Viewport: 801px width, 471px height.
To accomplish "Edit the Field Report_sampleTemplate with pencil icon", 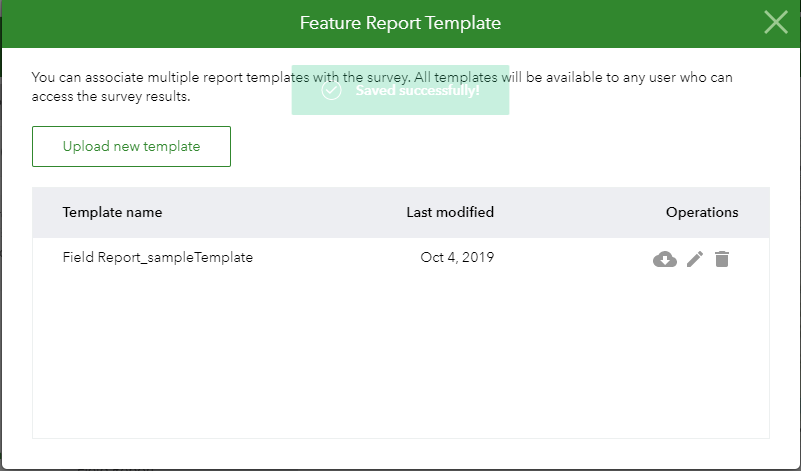I will point(695,259).
